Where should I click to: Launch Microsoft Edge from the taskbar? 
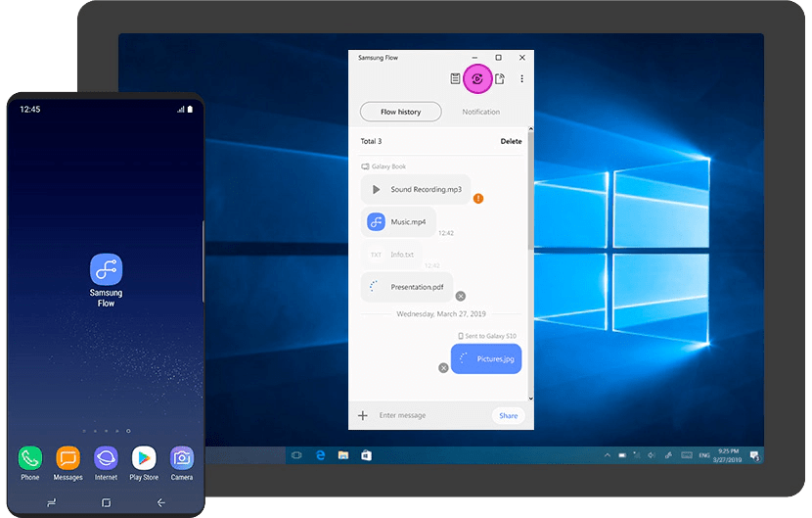point(320,455)
